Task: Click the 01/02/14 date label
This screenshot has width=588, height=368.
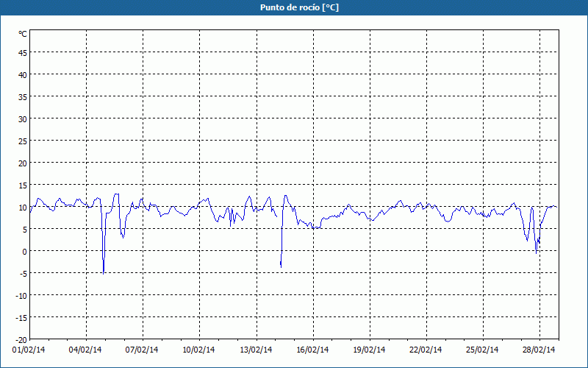Action: coord(29,350)
